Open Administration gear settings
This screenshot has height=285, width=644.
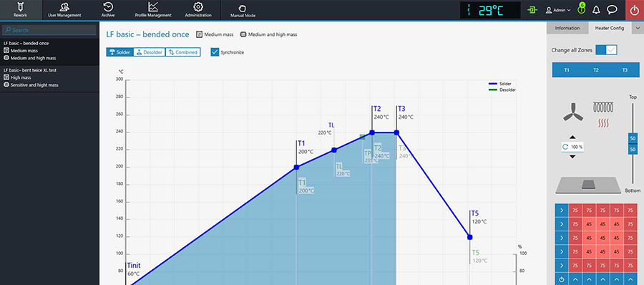pos(198,10)
